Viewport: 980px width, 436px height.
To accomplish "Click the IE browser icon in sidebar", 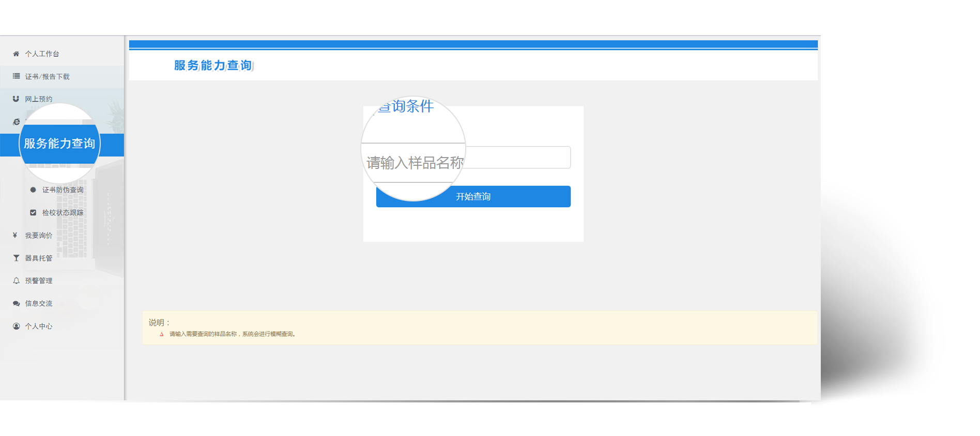I will (16, 122).
